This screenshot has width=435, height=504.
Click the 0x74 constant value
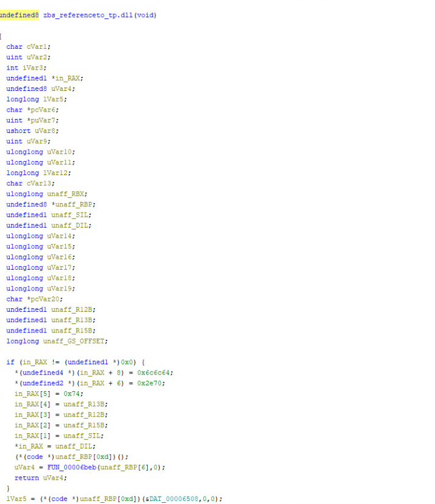tap(71, 394)
